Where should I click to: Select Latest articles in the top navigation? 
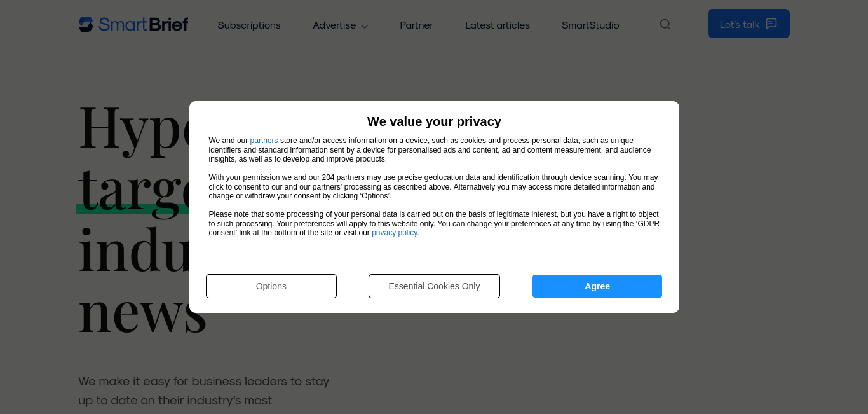[498, 25]
